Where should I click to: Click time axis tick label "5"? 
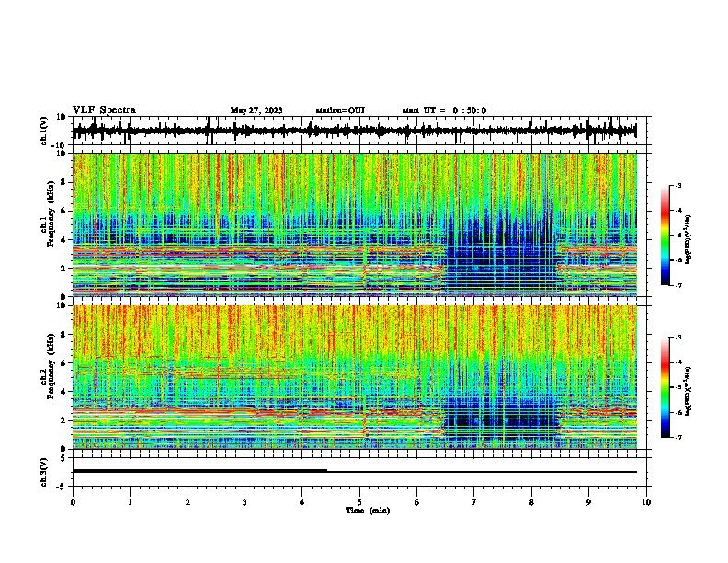click(x=359, y=502)
